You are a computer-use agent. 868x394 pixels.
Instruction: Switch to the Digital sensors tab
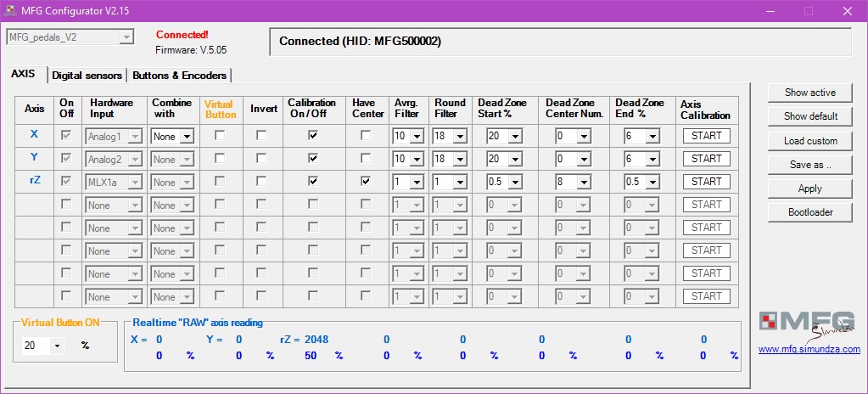pyautogui.click(x=87, y=76)
